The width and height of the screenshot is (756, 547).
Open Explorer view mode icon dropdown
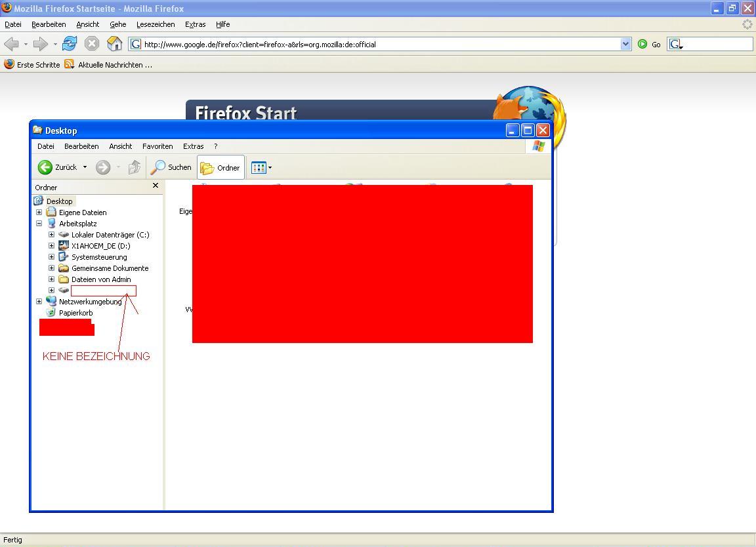(261, 168)
